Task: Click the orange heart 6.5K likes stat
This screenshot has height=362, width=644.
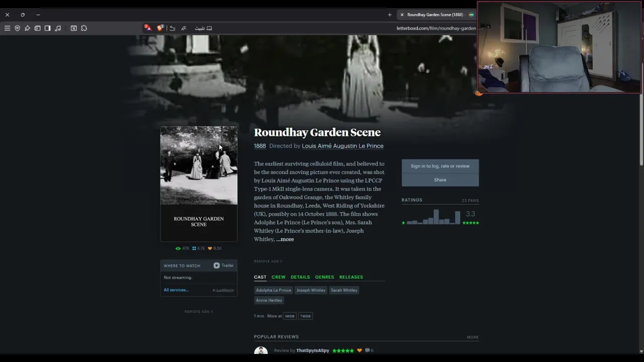Action: point(215,248)
